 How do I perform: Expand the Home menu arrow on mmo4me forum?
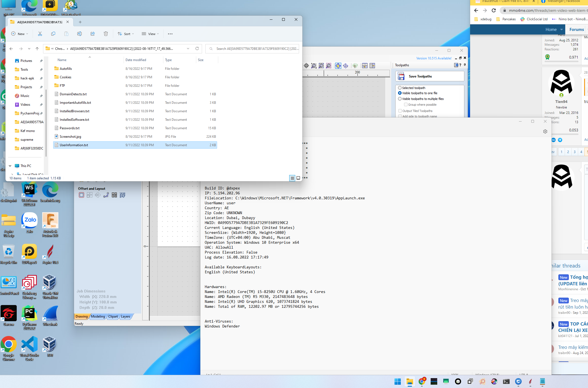561,30
